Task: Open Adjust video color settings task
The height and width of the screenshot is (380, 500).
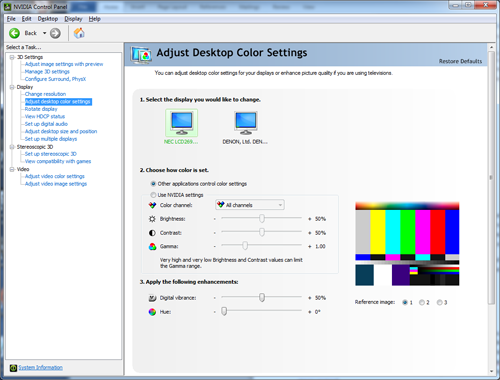Action: (x=55, y=176)
